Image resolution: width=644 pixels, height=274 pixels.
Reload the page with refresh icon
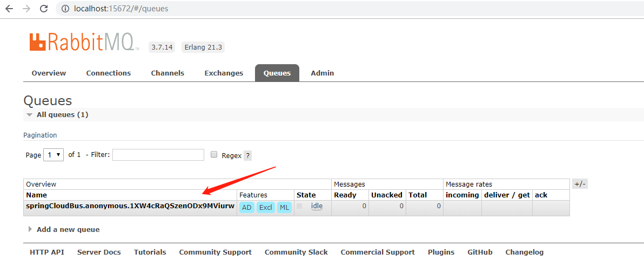coord(44,9)
